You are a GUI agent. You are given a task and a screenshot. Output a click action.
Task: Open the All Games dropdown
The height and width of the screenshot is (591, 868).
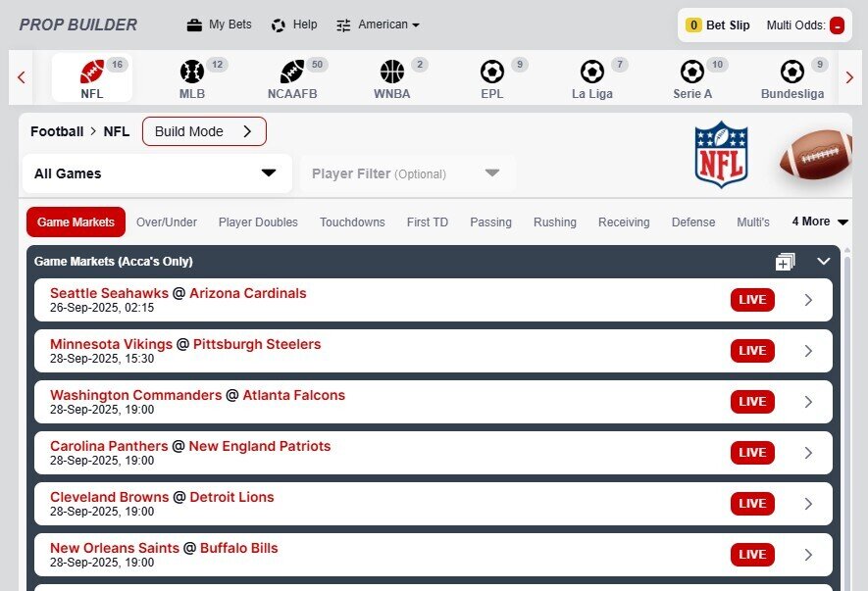pyautogui.click(x=155, y=172)
